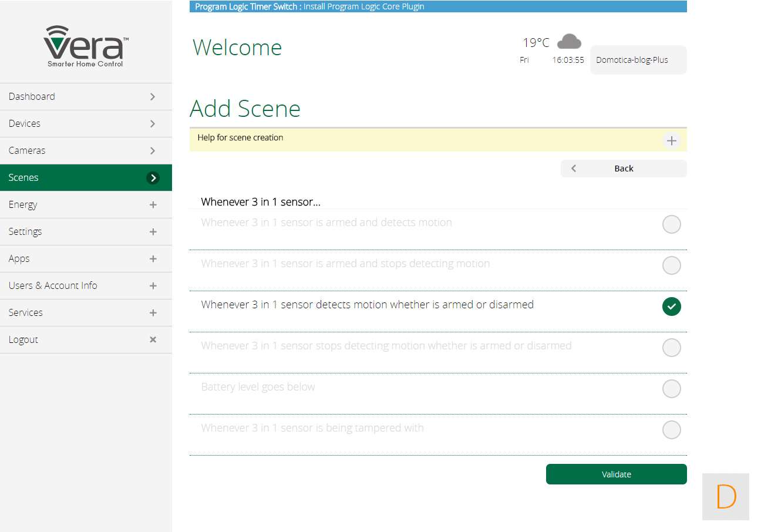The image size is (761, 532).
Task: Select the Battery level goes below option
Action: point(671,389)
